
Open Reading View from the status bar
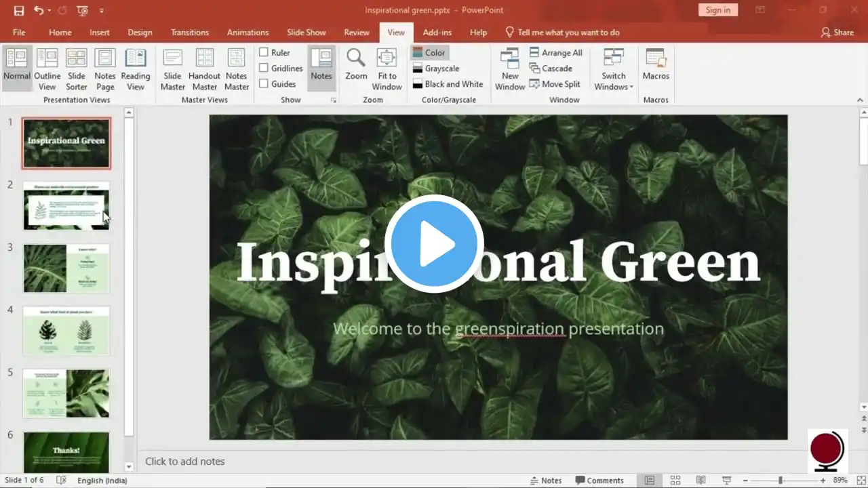point(701,480)
